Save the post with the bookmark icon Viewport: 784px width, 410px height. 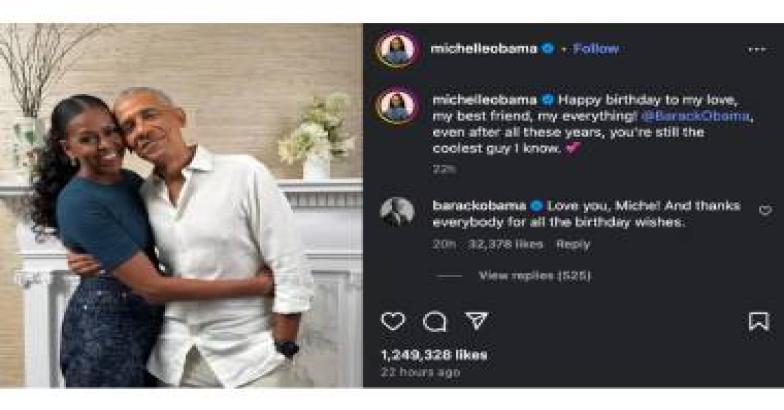coord(759,322)
